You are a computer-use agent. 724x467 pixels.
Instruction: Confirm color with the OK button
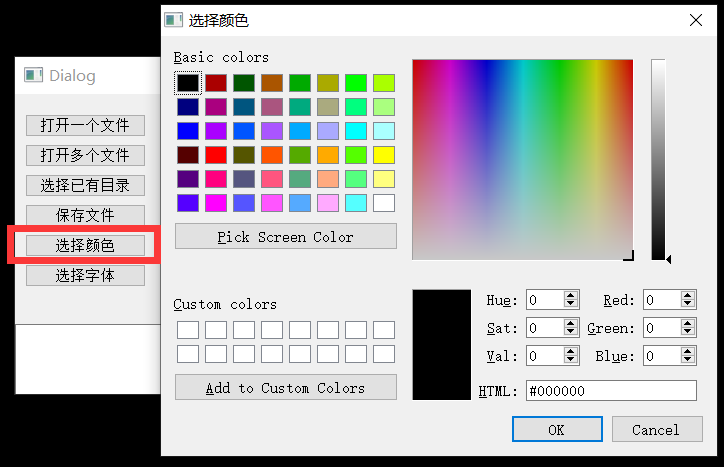click(557, 429)
